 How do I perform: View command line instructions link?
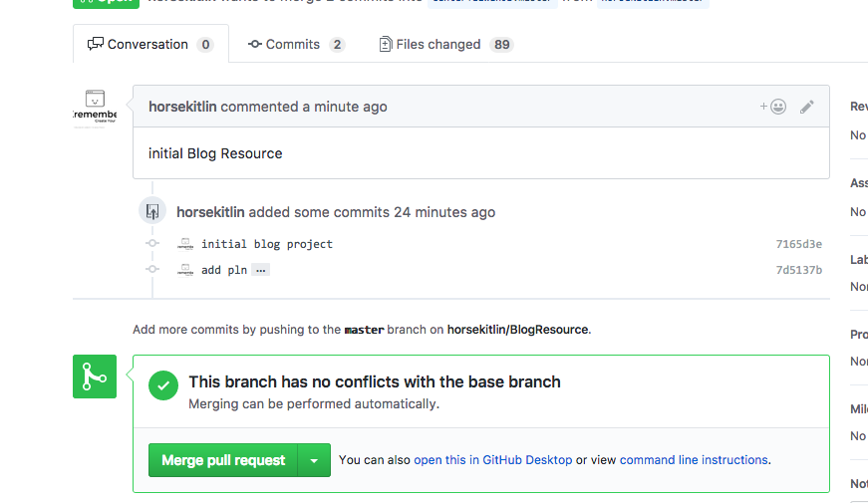694,460
